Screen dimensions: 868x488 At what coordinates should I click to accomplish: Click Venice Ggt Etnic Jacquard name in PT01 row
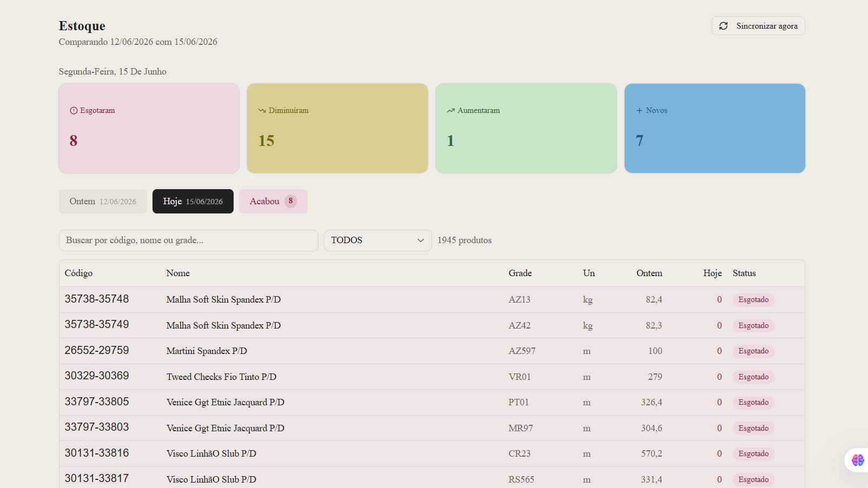pyautogui.click(x=225, y=402)
